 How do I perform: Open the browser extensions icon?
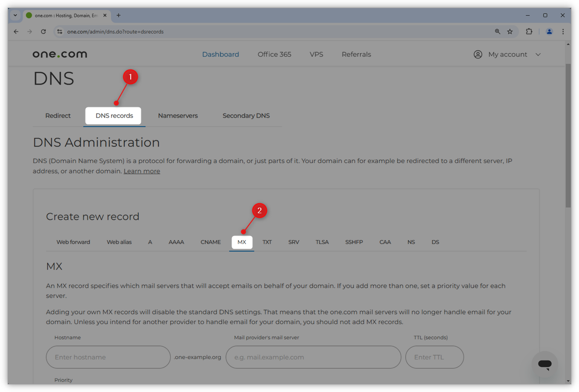pyautogui.click(x=529, y=31)
